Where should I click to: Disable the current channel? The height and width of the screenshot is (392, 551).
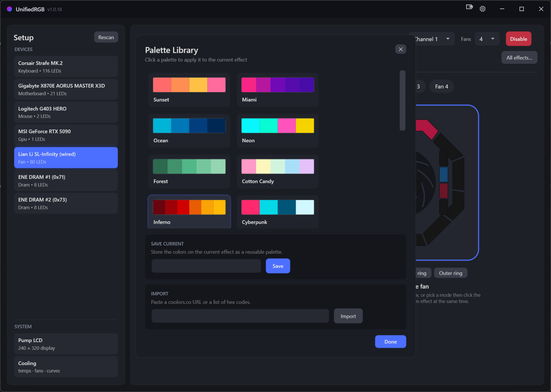[x=518, y=39]
